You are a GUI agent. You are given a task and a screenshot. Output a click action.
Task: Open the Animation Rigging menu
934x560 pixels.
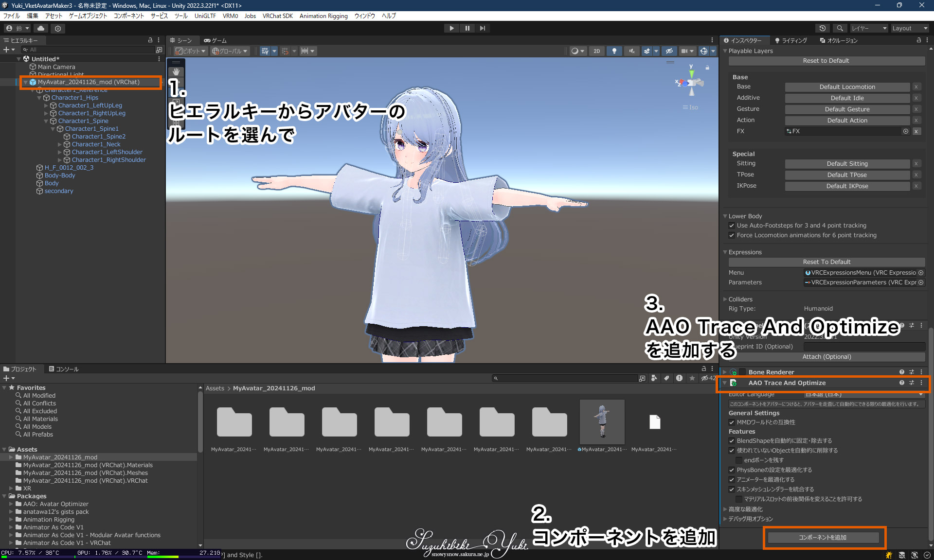tap(323, 16)
